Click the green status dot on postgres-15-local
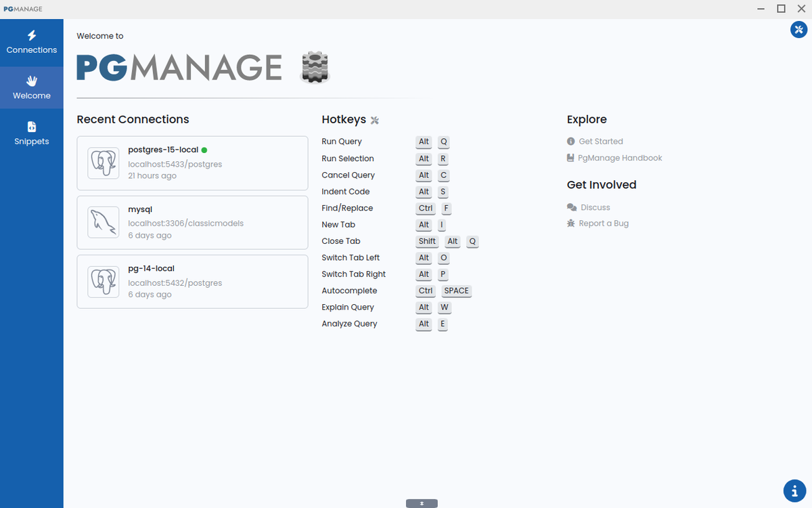 [204, 150]
